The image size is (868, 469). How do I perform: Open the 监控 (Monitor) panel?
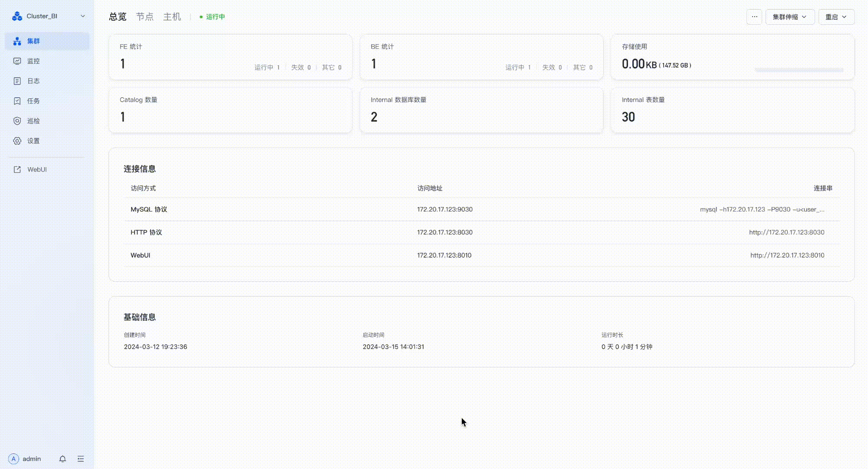coord(33,61)
